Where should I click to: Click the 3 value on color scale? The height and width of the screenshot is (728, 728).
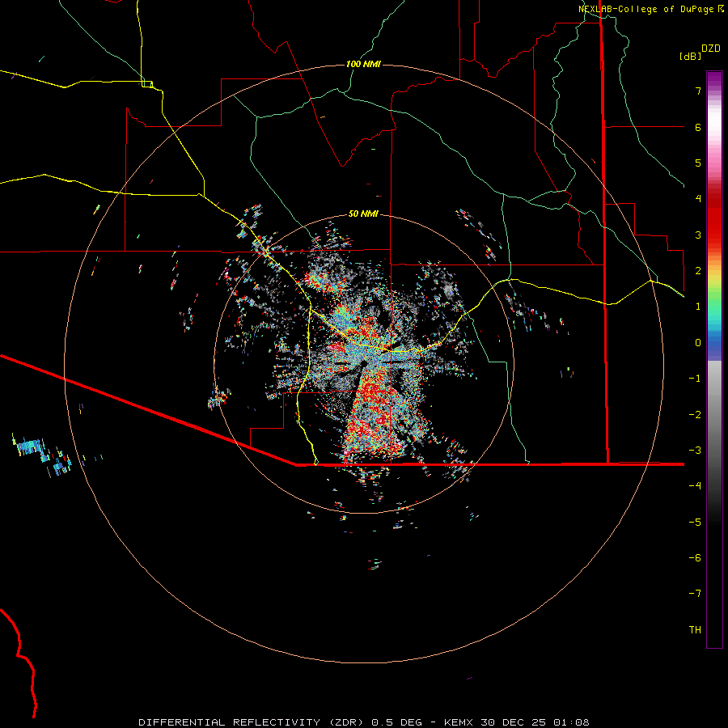click(x=698, y=235)
